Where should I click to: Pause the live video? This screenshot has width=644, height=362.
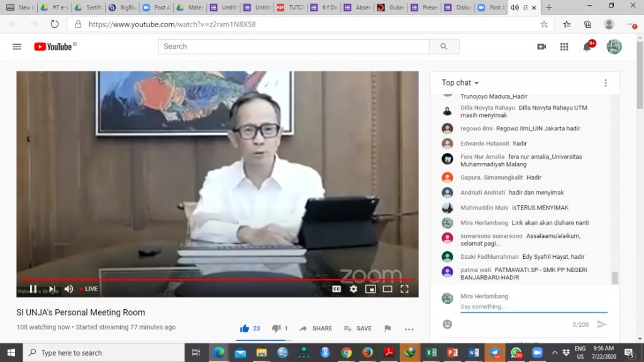click(33, 289)
